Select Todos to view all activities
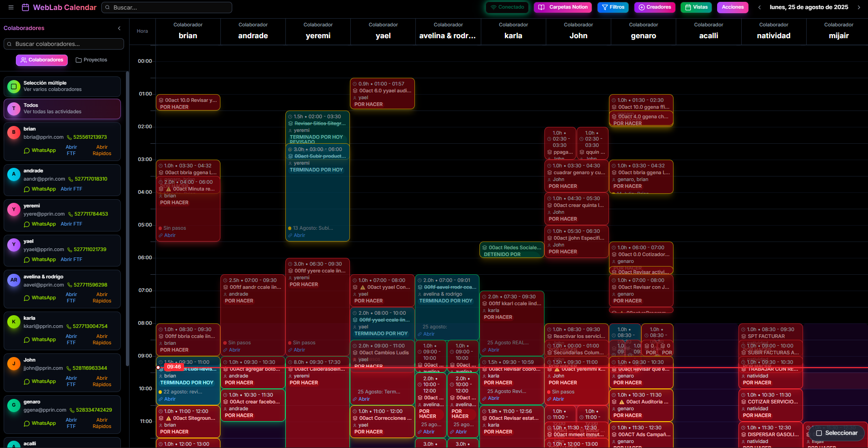Viewport: 868px width, 448px height. tap(62, 109)
